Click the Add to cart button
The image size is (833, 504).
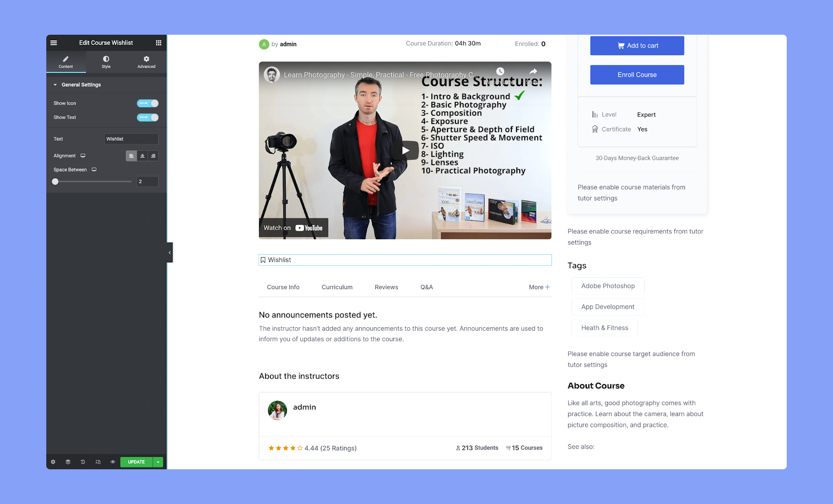point(637,45)
